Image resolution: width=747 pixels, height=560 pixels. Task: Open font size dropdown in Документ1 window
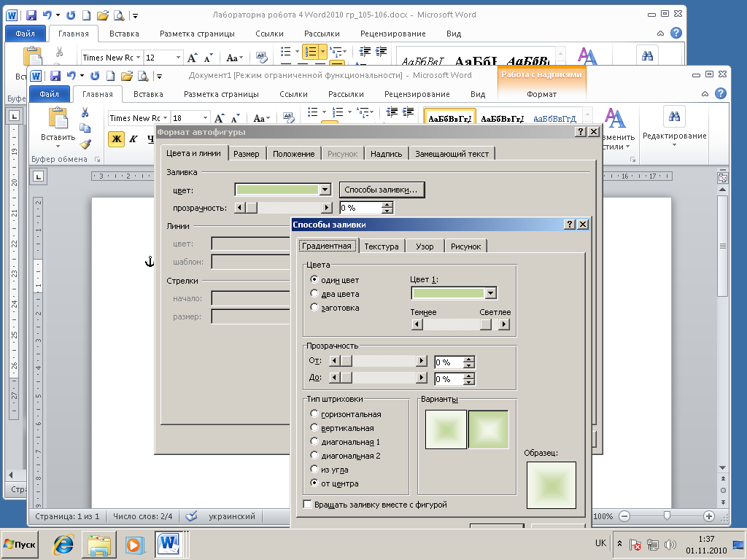(x=205, y=117)
